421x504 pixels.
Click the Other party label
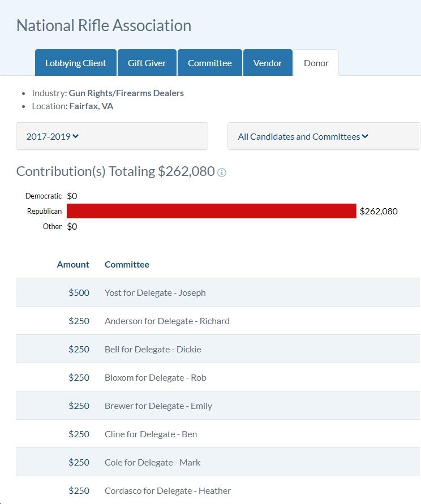(x=52, y=226)
